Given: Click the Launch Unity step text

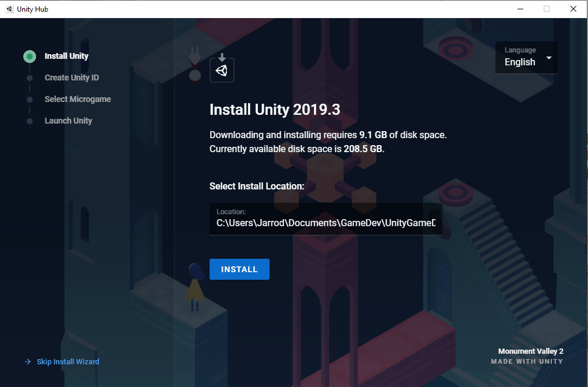Looking at the screenshot, I should (x=68, y=121).
